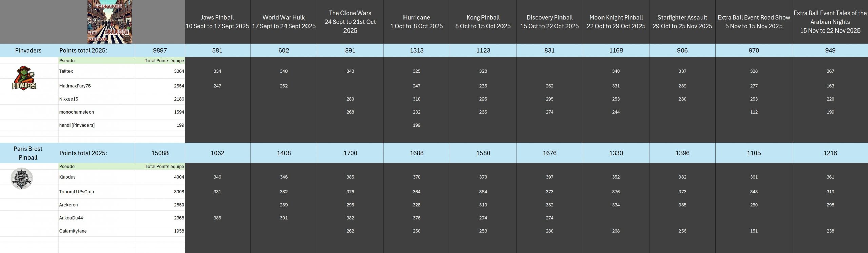Click the TritiumLUPsClub name cell

[96, 192]
